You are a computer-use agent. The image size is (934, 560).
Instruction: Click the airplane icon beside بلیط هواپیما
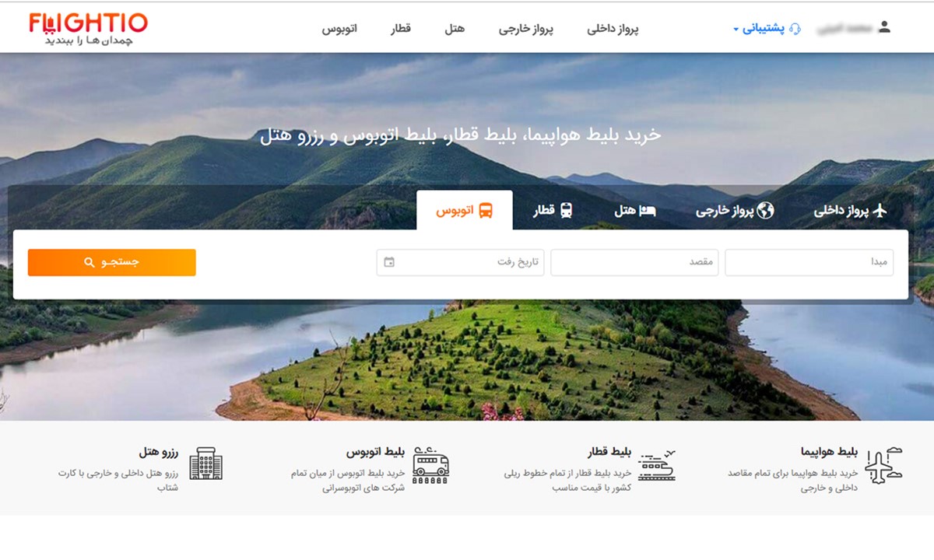coord(883,466)
